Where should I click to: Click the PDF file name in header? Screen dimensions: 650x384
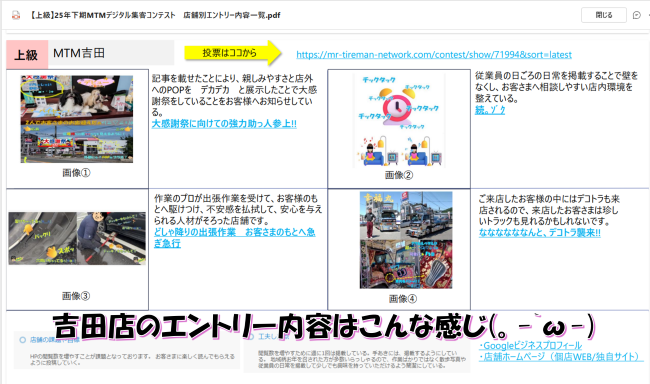tap(155, 15)
